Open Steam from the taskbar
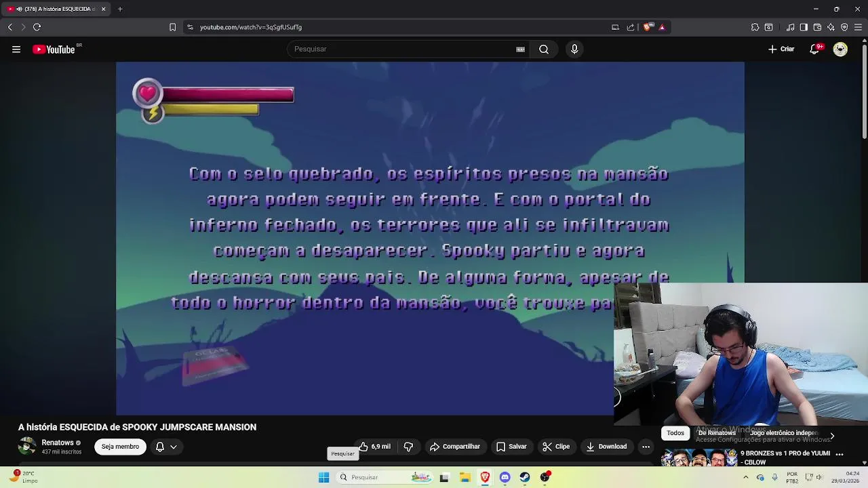 pyautogui.click(x=525, y=477)
